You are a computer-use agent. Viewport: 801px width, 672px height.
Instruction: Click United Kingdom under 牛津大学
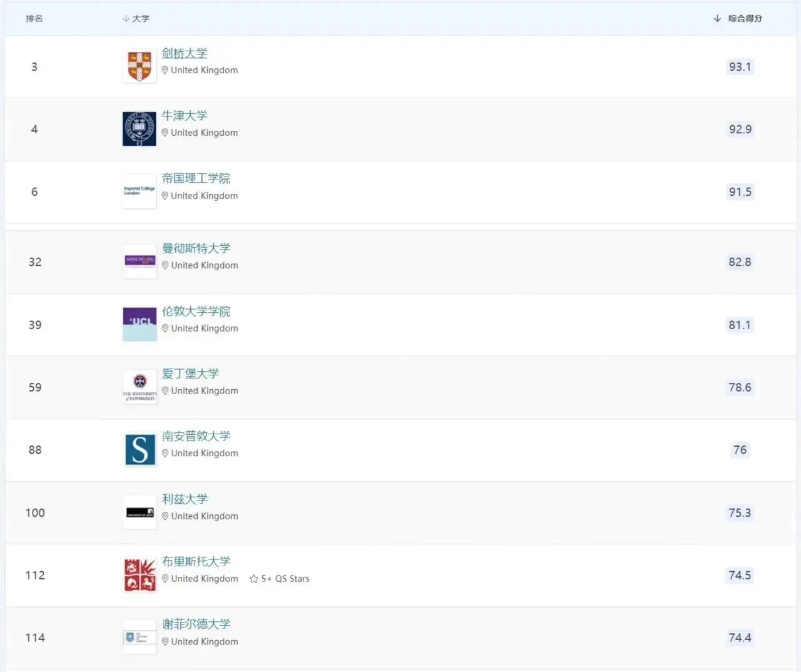[205, 133]
